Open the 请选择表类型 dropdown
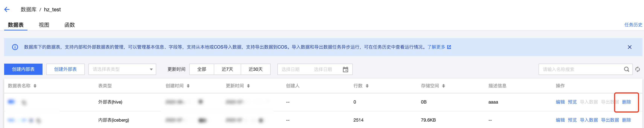Screen dimensions: 644x128 [122, 69]
